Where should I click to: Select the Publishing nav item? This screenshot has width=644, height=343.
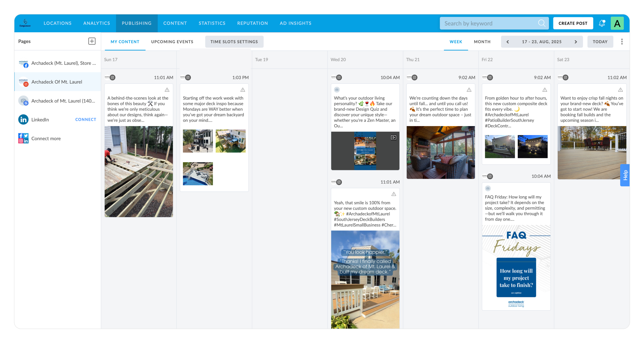coord(137,23)
